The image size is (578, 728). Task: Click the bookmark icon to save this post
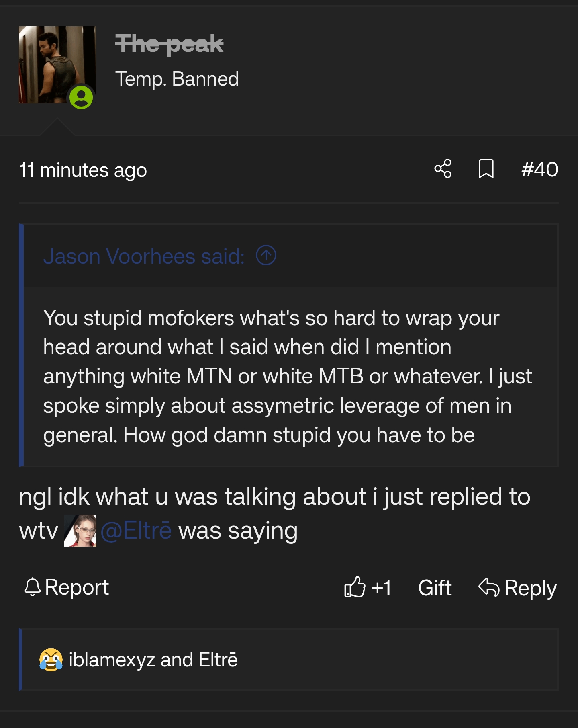click(487, 170)
